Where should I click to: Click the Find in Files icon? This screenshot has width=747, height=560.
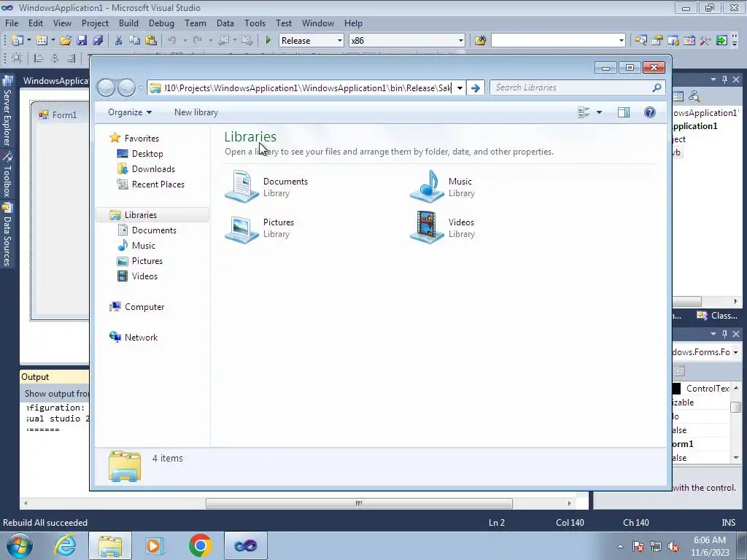click(480, 41)
